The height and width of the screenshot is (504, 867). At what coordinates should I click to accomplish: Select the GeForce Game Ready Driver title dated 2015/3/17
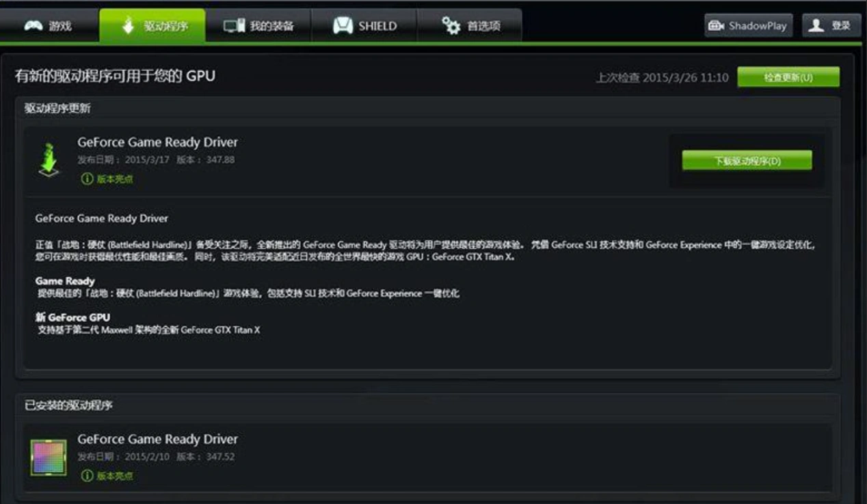(157, 142)
